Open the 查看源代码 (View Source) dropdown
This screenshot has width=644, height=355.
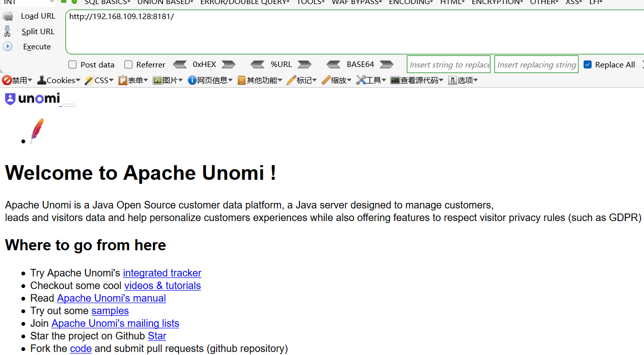[x=417, y=80]
